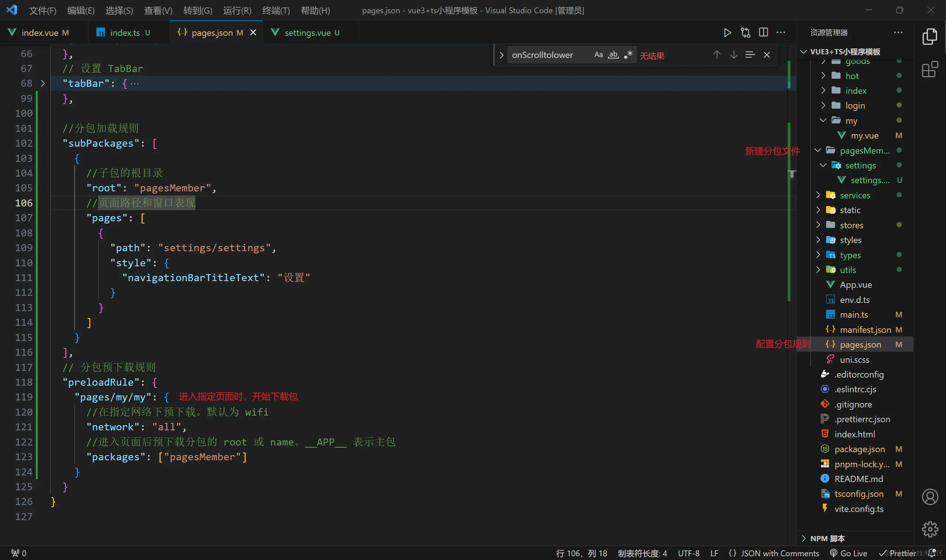Open the 查看(V) menu
Screen dimensions: 946x560
[x=158, y=10]
